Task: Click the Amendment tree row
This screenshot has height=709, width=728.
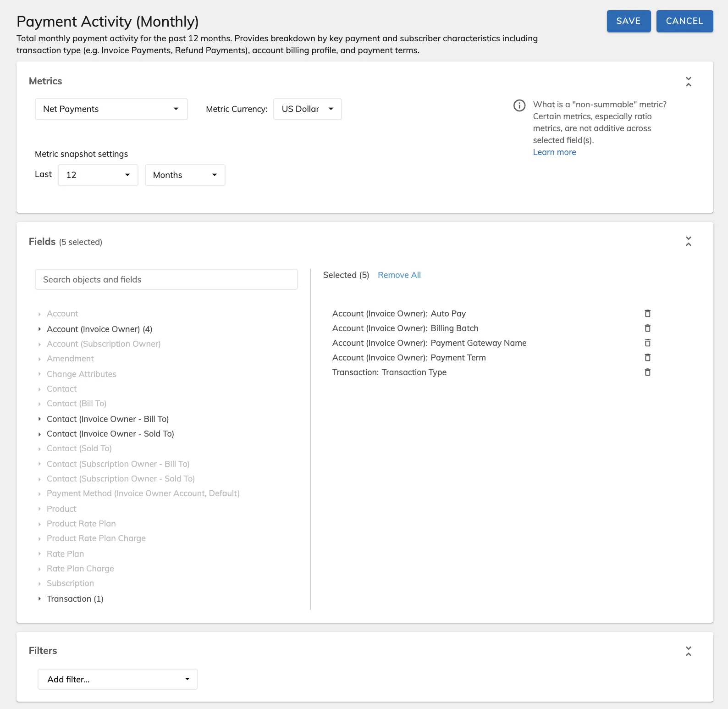Action: pyautogui.click(x=70, y=359)
